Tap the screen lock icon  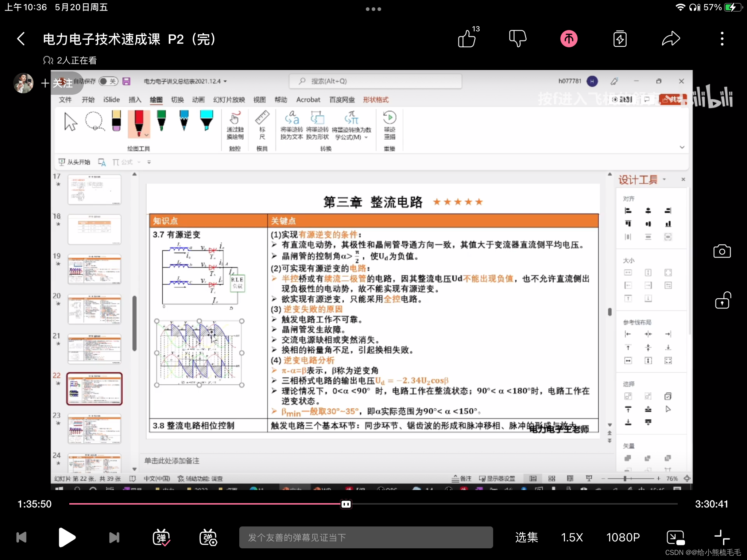pos(722,301)
